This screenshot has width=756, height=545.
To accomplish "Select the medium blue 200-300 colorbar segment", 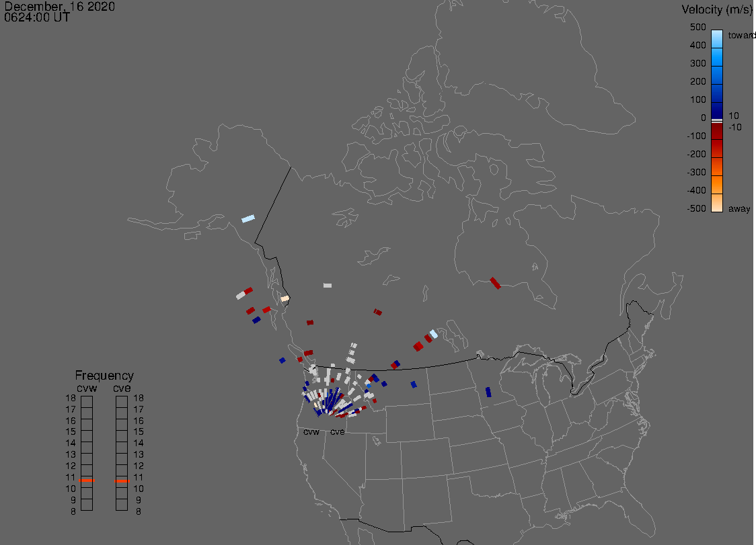I will pos(717,75).
